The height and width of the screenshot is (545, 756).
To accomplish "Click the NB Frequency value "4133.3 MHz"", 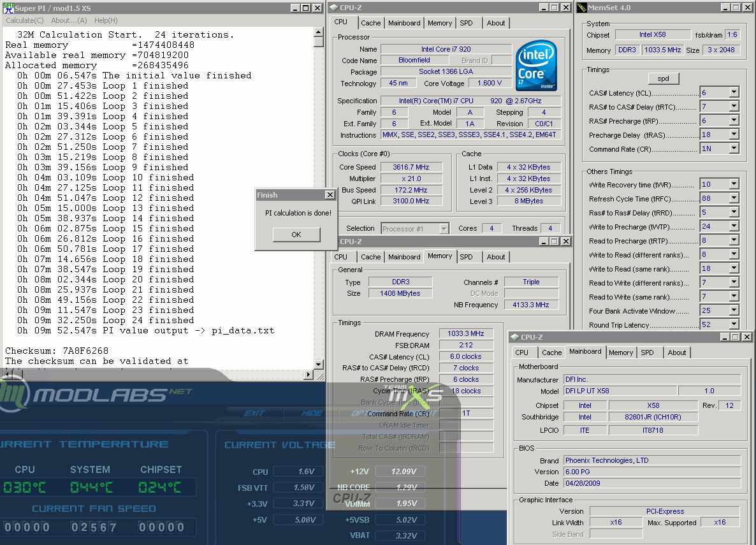I will pos(531,305).
